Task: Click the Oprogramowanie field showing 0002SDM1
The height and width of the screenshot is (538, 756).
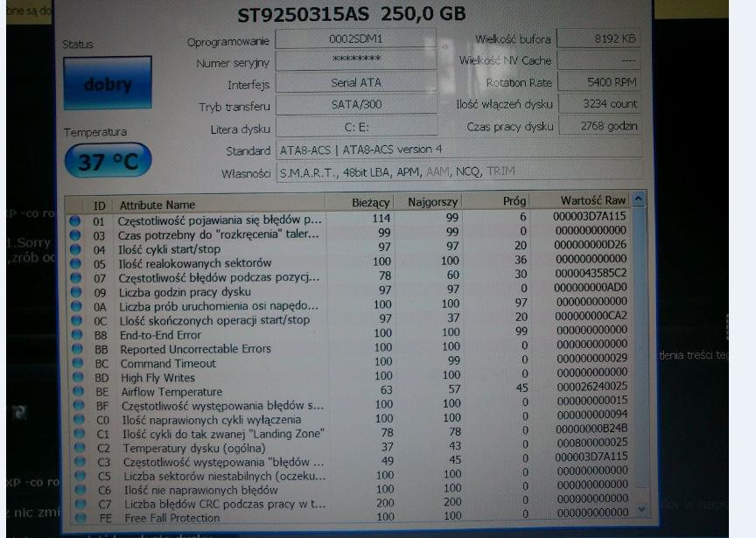Action: 356,38
